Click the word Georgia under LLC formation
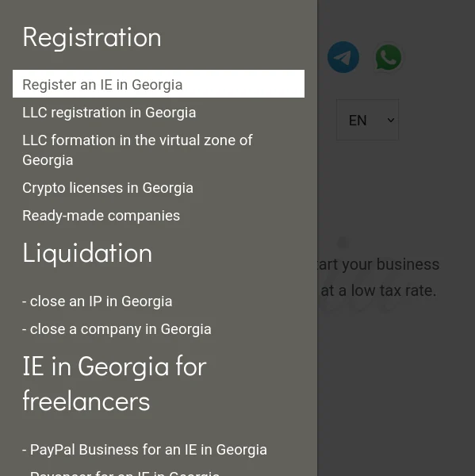Screen dimensions: 475x476 point(48,160)
